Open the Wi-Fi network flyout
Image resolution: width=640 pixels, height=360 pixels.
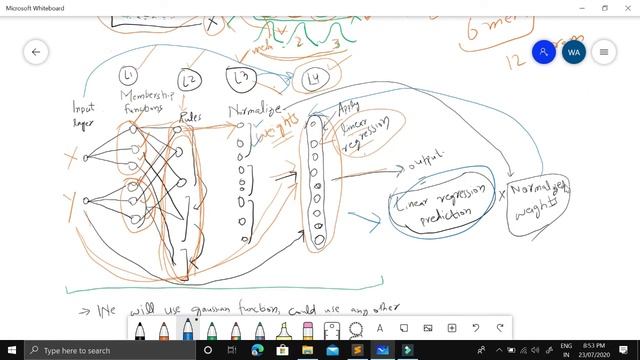pos(524,350)
